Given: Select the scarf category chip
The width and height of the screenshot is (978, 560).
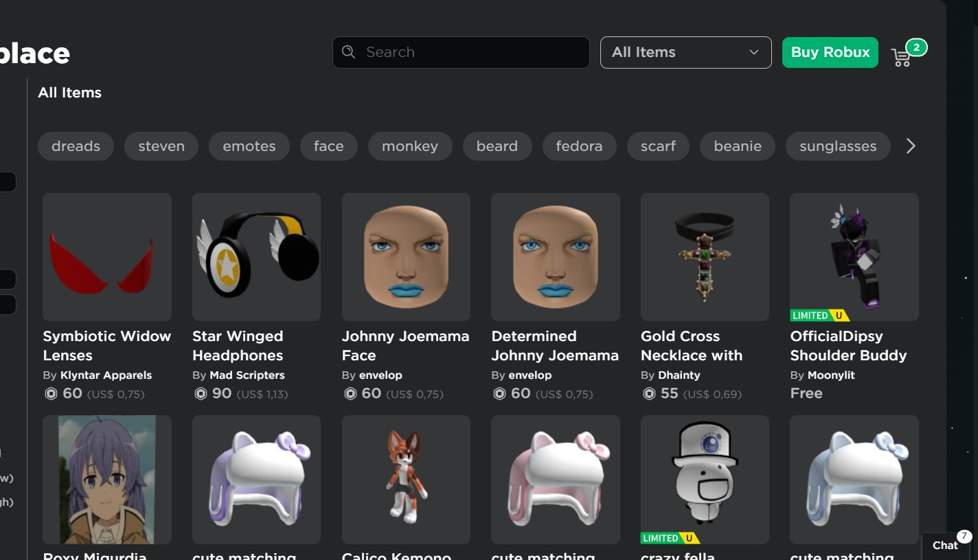Looking at the screenshot, I should (659, 146).
